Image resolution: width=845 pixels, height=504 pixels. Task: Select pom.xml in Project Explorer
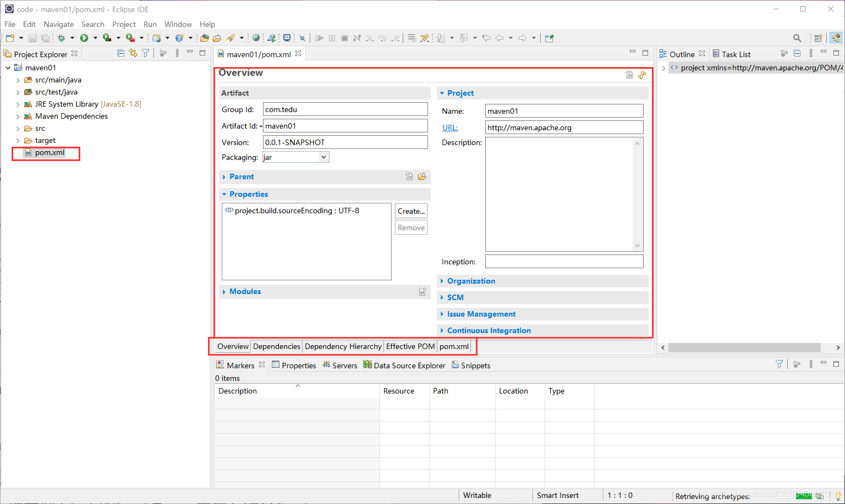point(50,152)
